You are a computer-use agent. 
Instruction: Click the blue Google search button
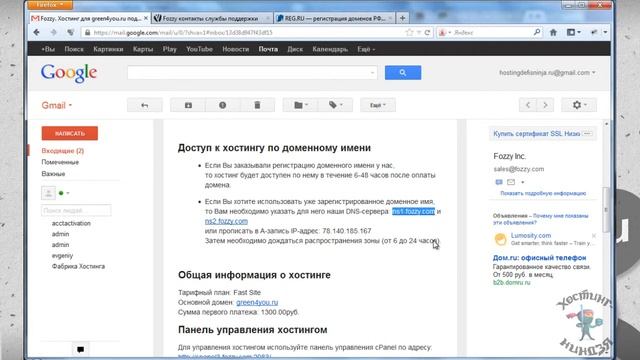click(403, 73)
